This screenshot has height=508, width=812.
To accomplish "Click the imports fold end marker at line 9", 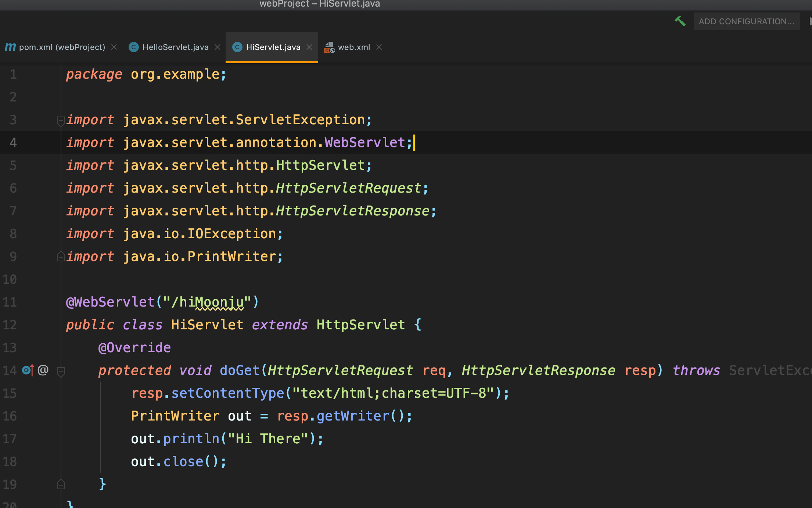I will point(61,257).
